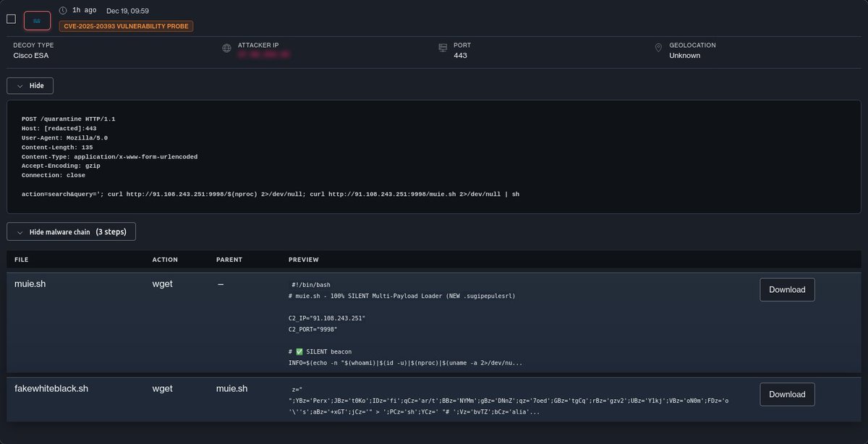The width and height of the screenshot is (868, 444).
Task: Click the POST /quarantine HTTP/1.1 request line
Action: tap(68, 119)
